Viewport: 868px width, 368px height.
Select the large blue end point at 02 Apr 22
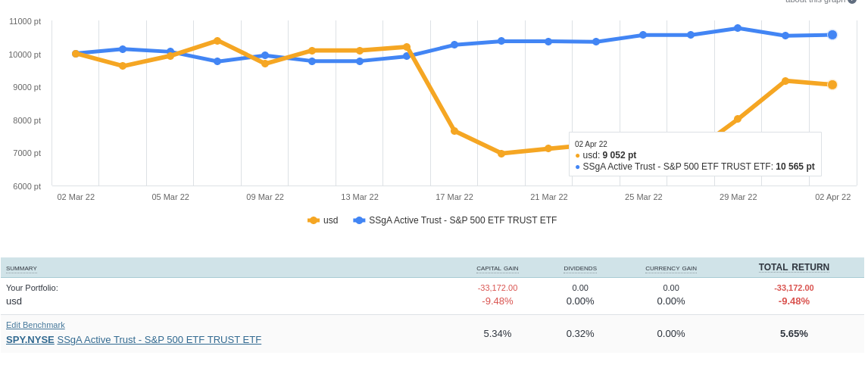click(x=832, y=35)
